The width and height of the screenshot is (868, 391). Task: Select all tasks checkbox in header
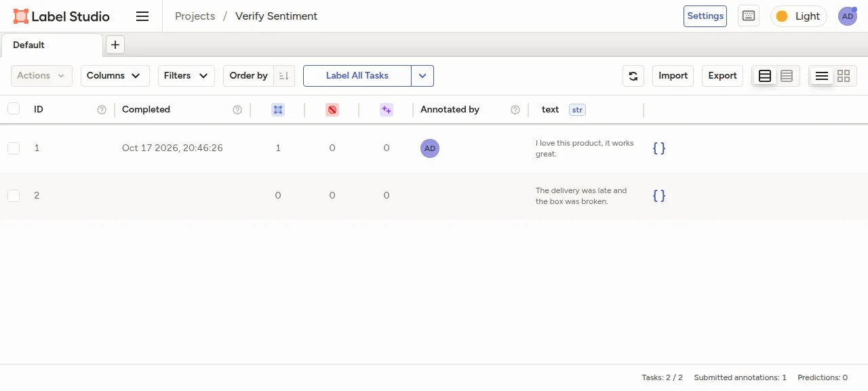click(x=14, y=108)
